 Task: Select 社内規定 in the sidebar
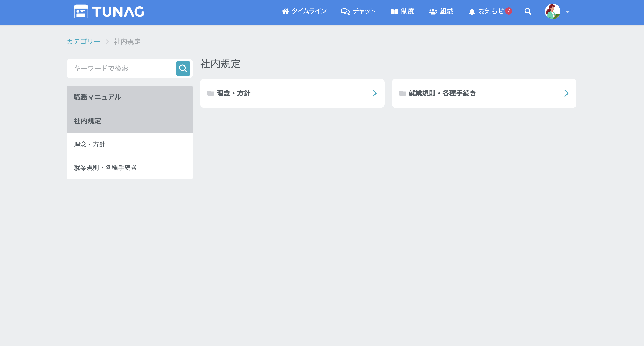[x=129, y=121]
